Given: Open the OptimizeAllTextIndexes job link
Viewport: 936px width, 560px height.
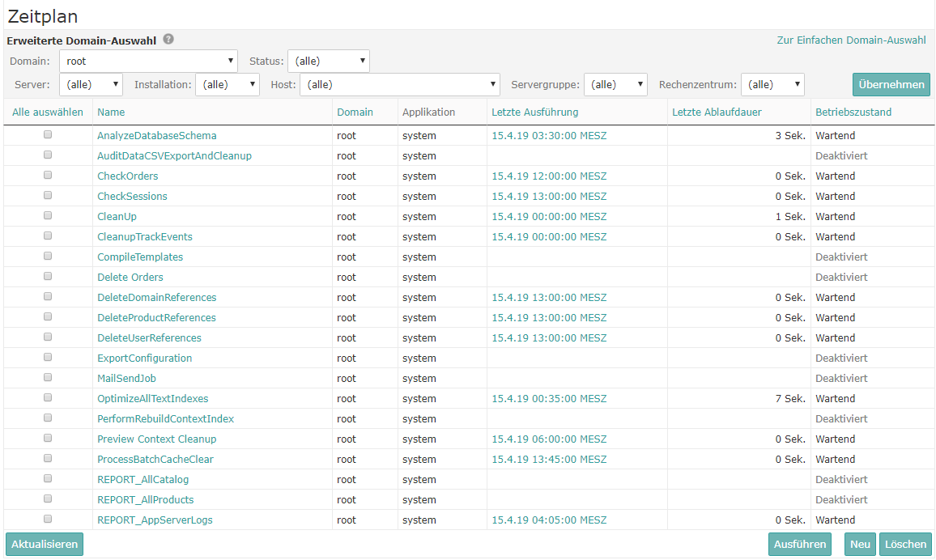Looking at the screenshot, I should (153, 398).
